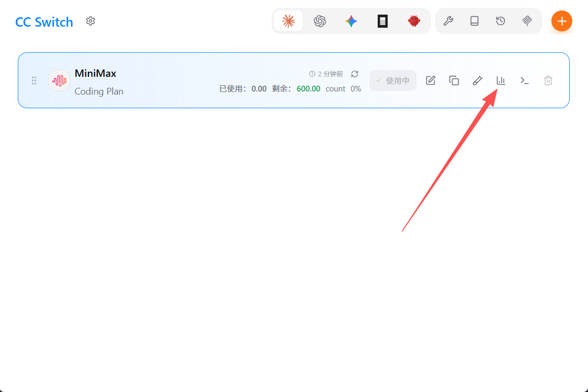Edit the MiniMax provider
The image size is (588, 392).
[431, 80]
